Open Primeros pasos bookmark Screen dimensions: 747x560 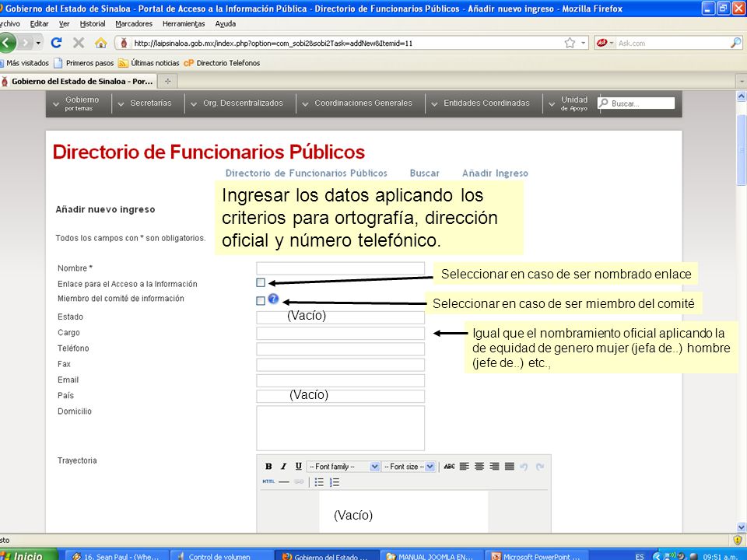coord(84,63)
